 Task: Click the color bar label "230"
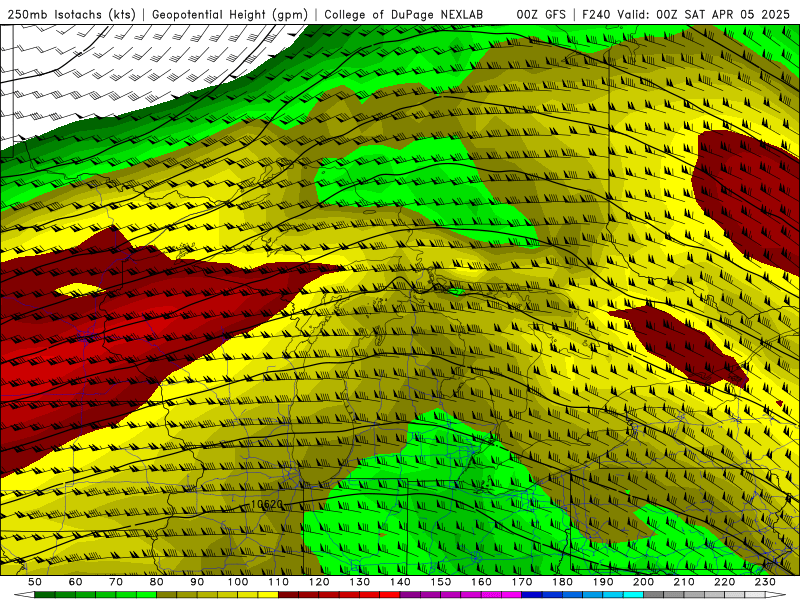point(765,582)
